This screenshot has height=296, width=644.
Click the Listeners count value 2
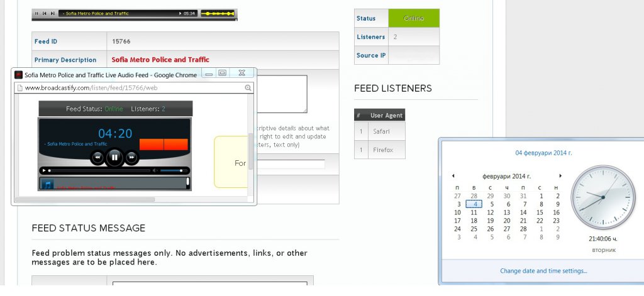395,37
